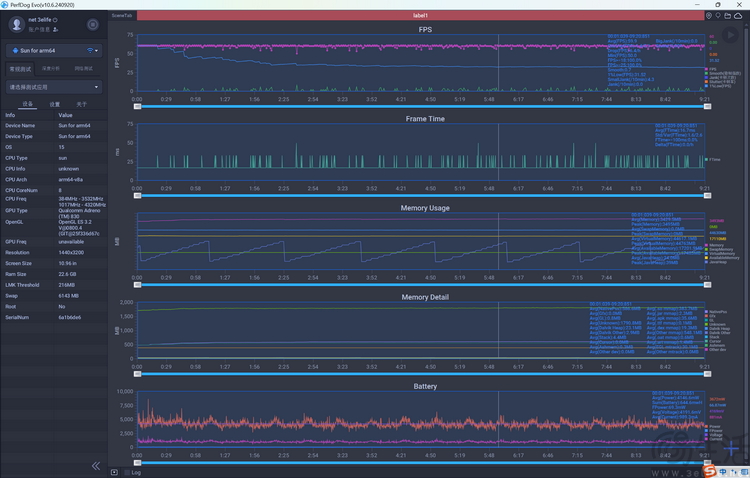The width and height of the screenshot is (750, 478).
Task: Click left handle of FPS chart range slider
Action: point(137,106)
